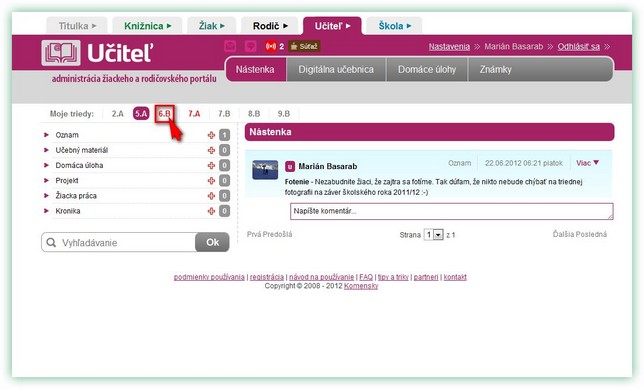This screenshot has height=389, width=644.
Task: Select class 6.B
Action: pos(165,114)
